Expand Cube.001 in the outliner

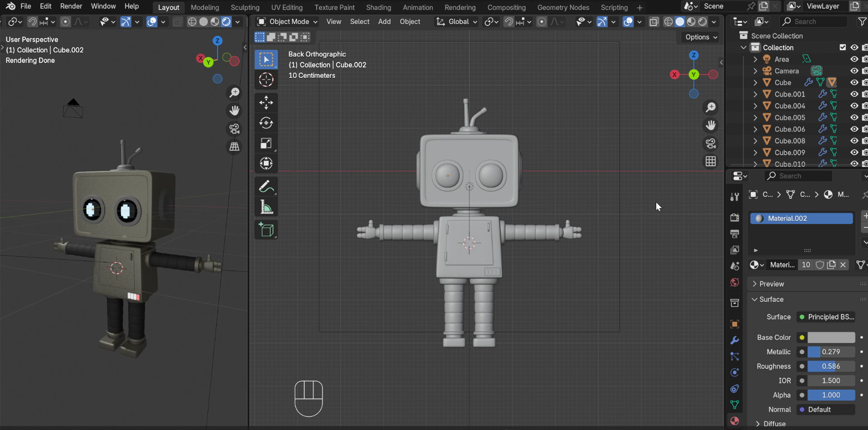click(x=755, y=94)
